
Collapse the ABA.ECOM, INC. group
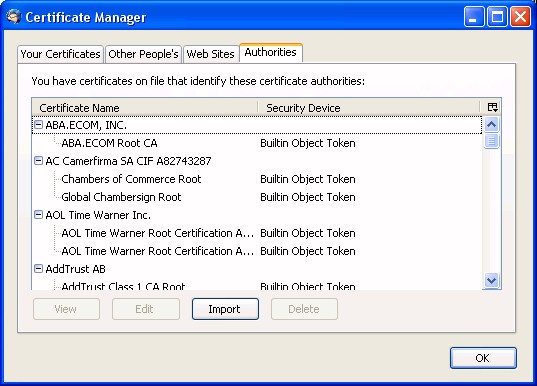(39, 125)
